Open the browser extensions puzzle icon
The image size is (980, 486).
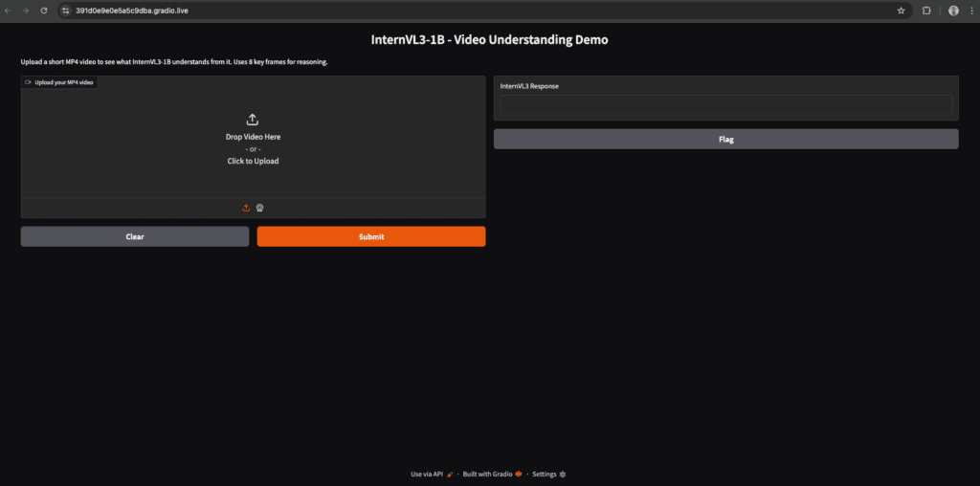pyautogui.click(x=926, y=11)
